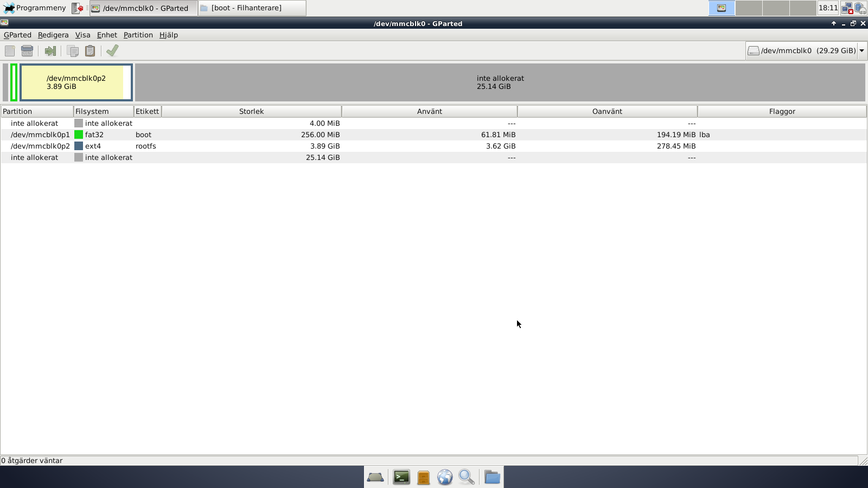Click the 61.81 MiB used value

[x=498, y=134]
